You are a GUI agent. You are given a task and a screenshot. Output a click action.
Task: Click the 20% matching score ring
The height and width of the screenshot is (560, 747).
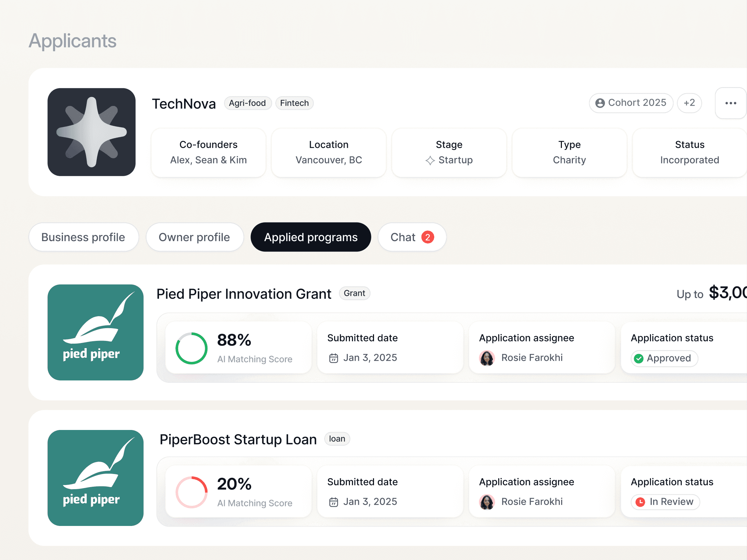(191, 492)
